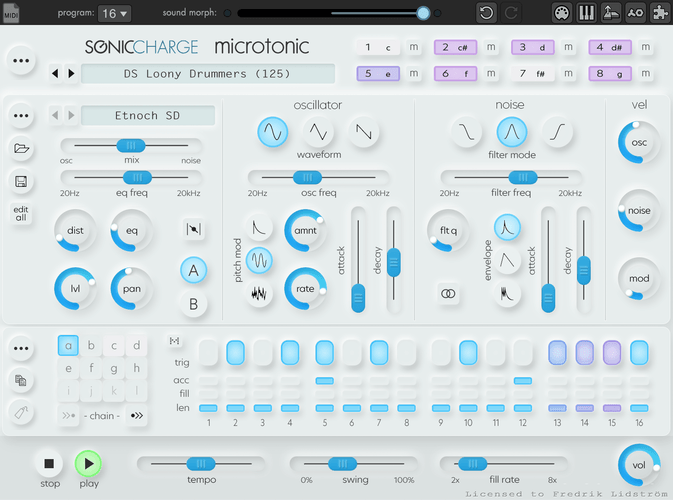Select output B button
The width and height of the screenshot is (673, 500).
pos(194,304)
